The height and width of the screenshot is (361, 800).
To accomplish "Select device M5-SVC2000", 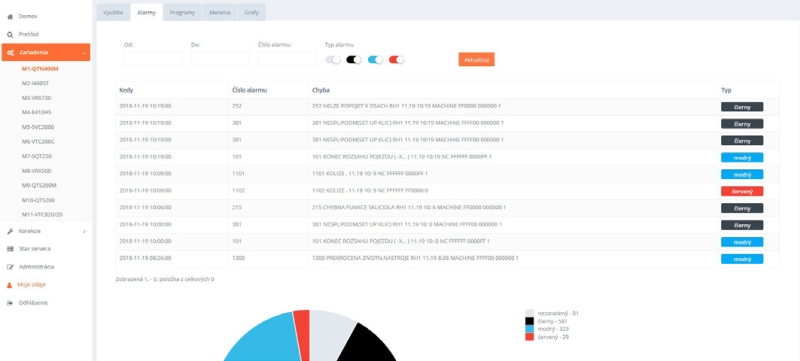I will pyautogui.click(x=38, y=127).
